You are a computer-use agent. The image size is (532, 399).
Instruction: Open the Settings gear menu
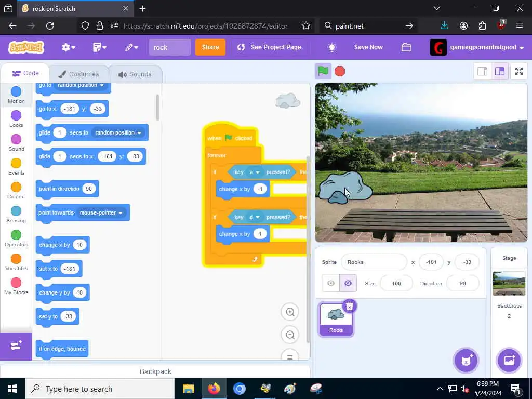[x=69, y=47]
